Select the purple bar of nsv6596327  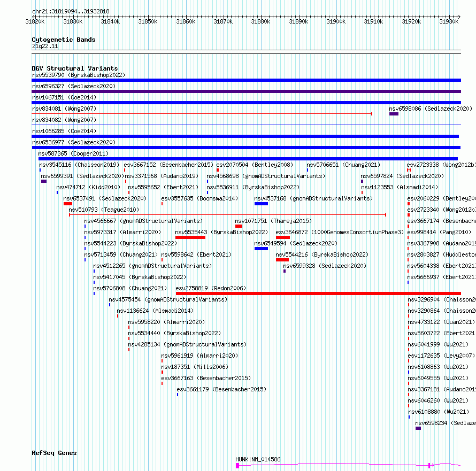click(246, 91)
